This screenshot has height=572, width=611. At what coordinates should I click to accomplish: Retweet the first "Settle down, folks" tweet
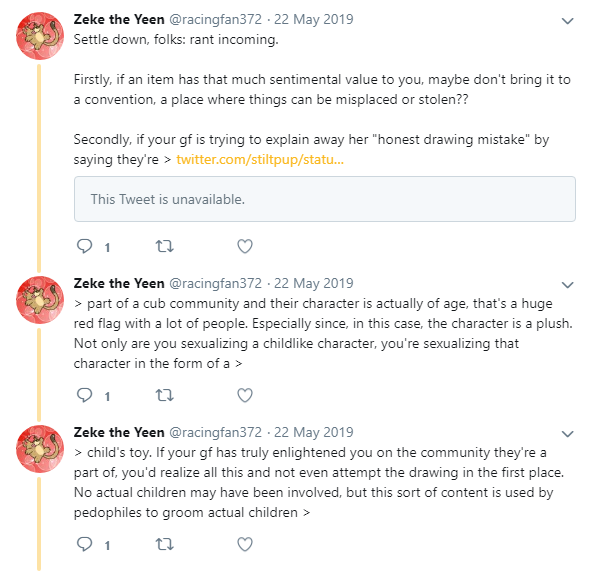click(x=166, y=246)
